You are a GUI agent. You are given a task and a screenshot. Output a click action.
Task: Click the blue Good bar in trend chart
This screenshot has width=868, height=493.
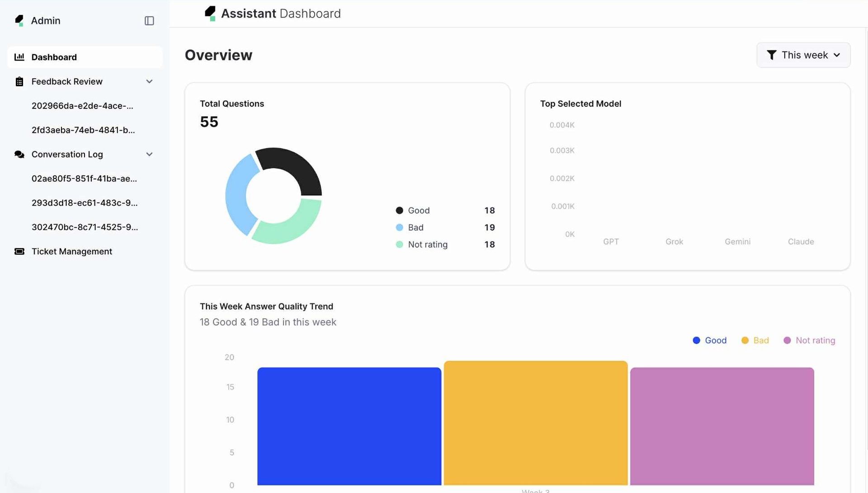point(349,426)
